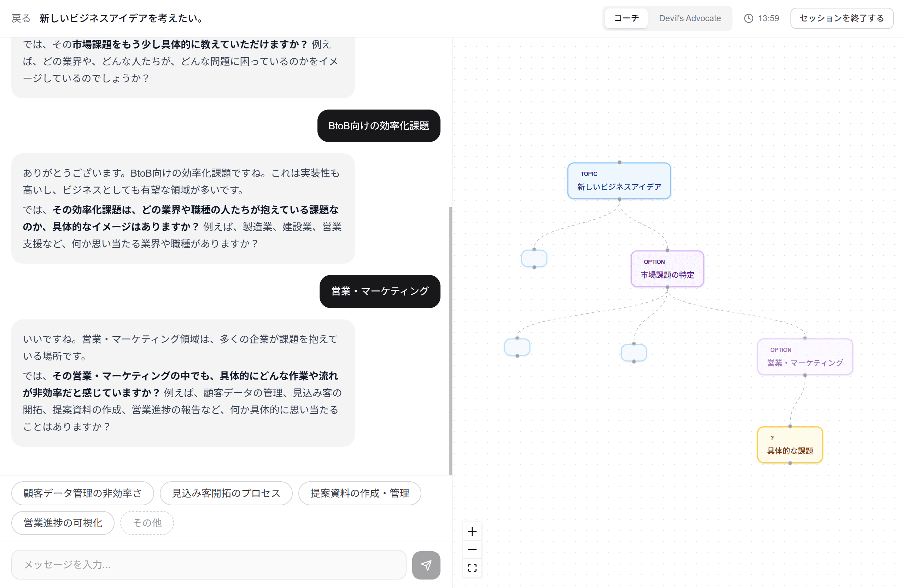Expand the collapsed node left of the topic
Image resolution: width=905 pixels, height=588 pixels.
(534, 258)
